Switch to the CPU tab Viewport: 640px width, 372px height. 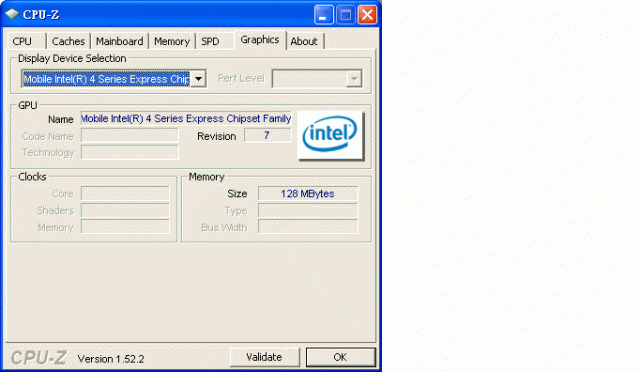[27, 41]
